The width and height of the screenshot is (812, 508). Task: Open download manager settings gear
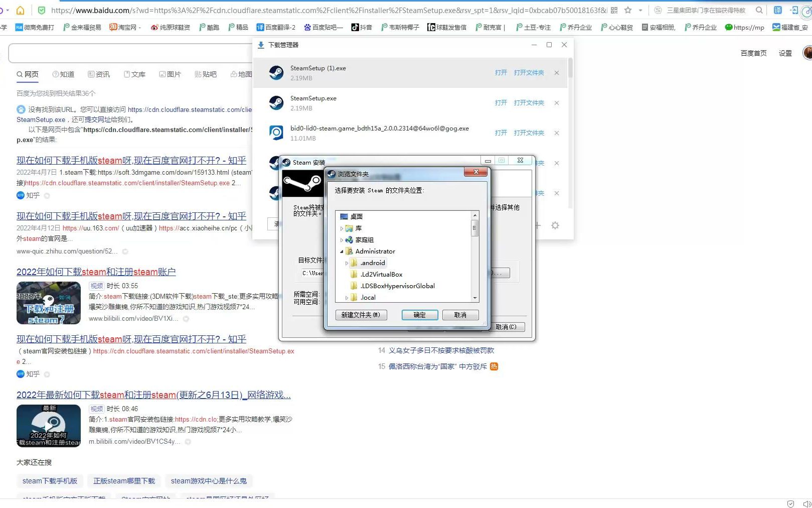[555, 226]
